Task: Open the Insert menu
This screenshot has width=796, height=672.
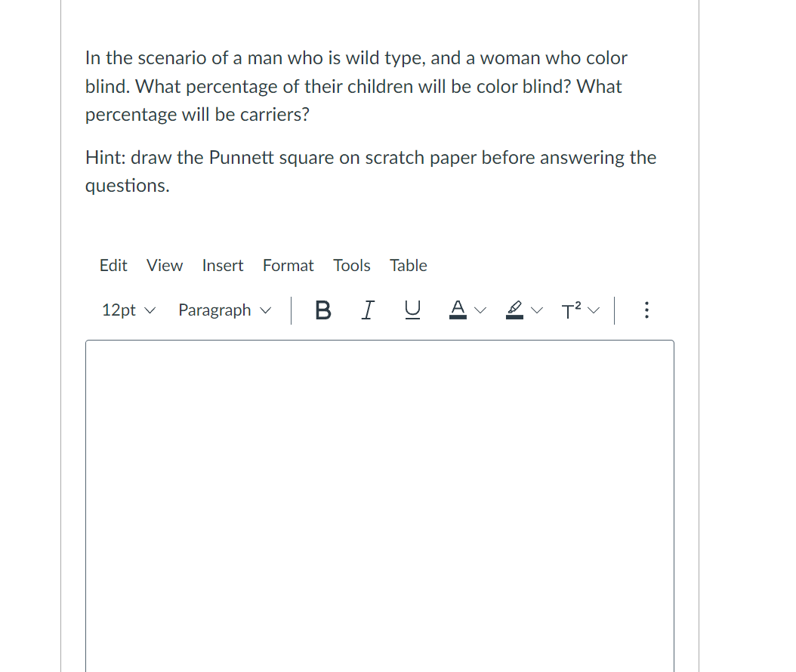Action: 223,265
